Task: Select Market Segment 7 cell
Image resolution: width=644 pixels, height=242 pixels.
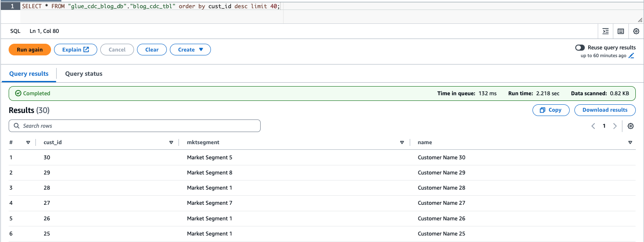Action: (210, 203)
